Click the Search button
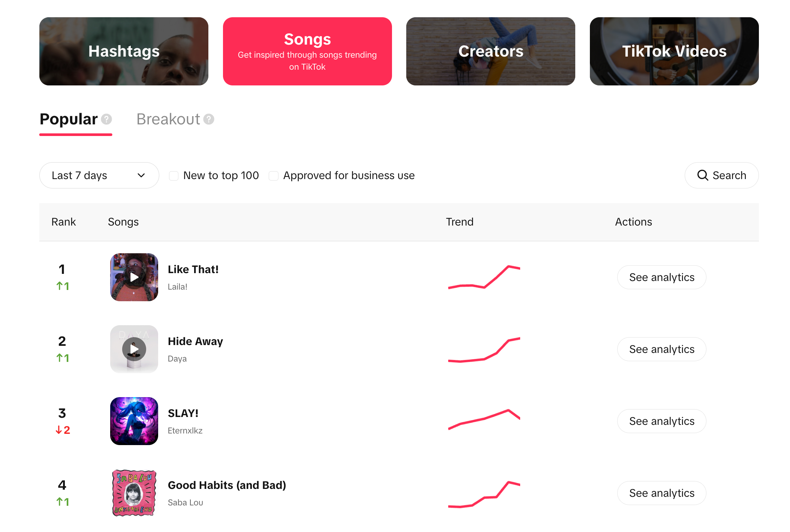This screenshot has width=790, height=532. 722,175
